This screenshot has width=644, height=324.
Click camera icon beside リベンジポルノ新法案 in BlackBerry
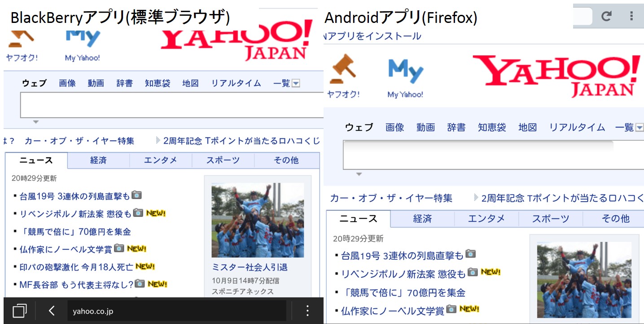pyautogui.click(x=138, y=213)
